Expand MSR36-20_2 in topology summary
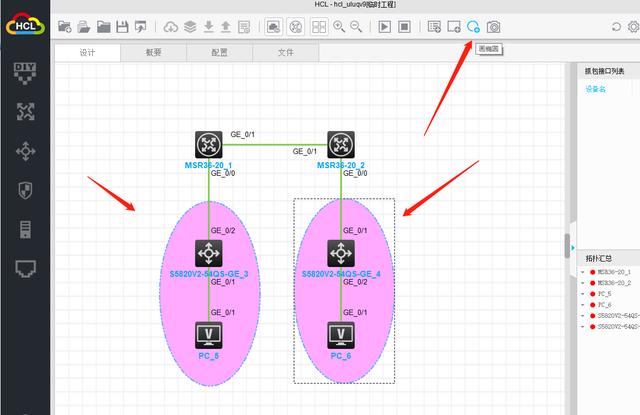Image resolution: width=640 pixels, height=415 pixels. [582, 283]
